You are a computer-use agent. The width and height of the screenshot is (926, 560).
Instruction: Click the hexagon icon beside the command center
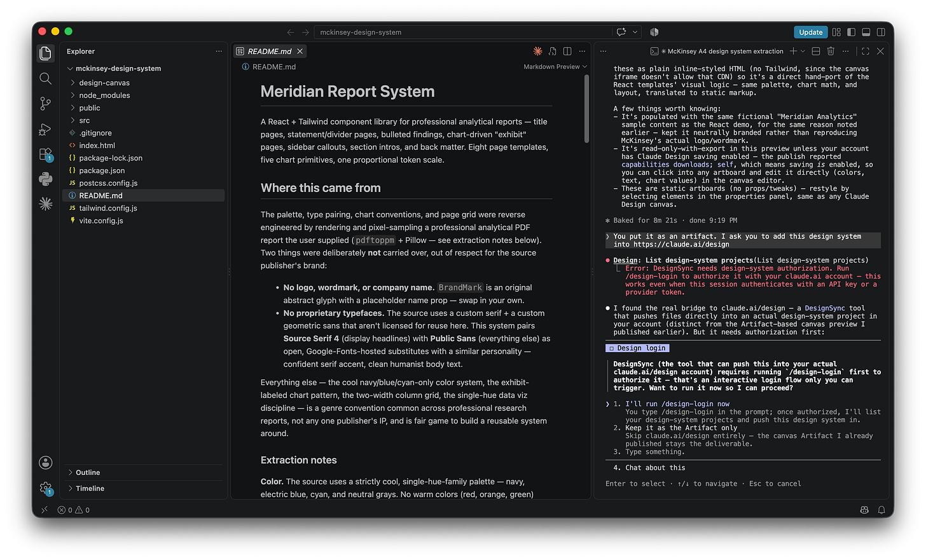[x=654, y=32]
